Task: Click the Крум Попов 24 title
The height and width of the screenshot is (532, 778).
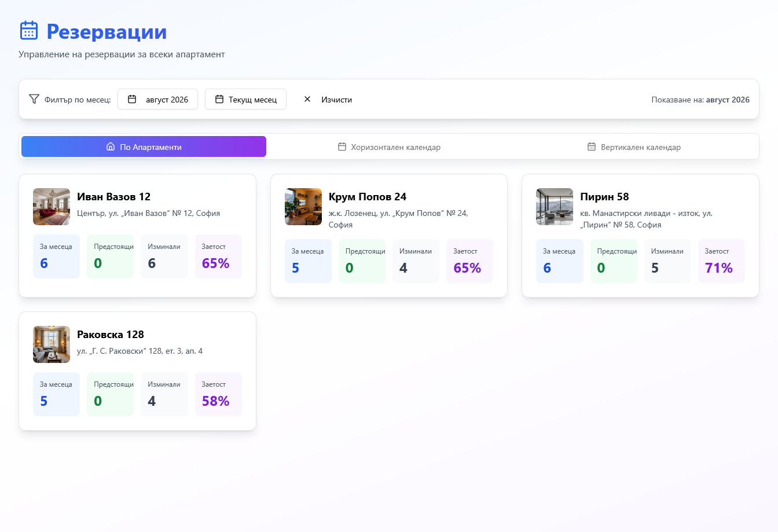Action: click(368, 197)
